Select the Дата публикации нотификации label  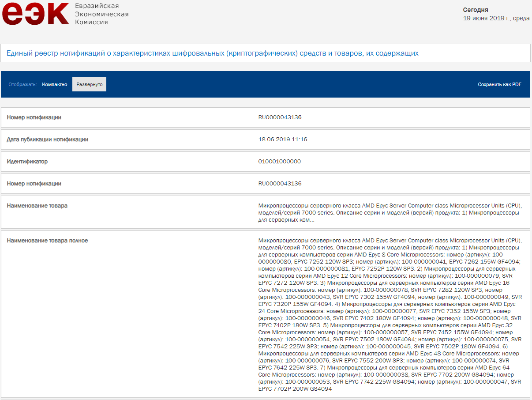click(x=47, y=140)
